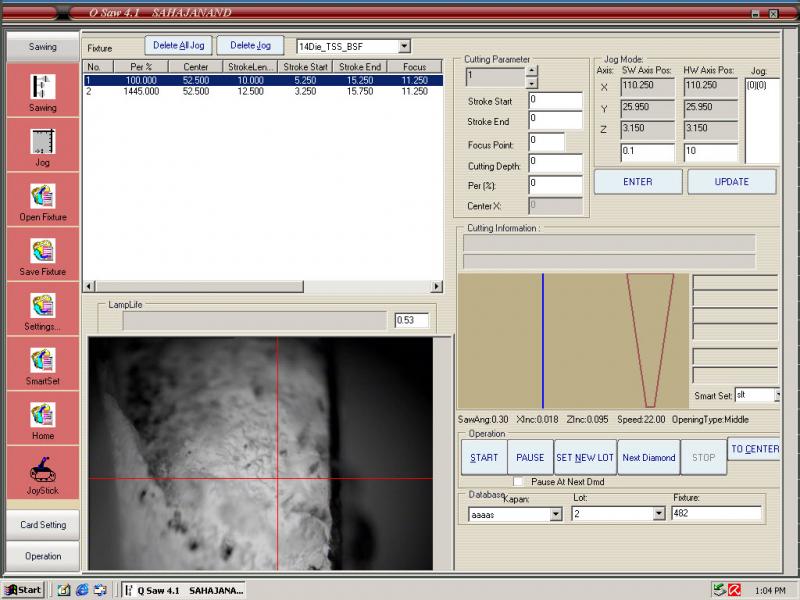Open the Kapan database dropdown
The width and height of the screenshot is (800, 600).
tap(556, 514)
